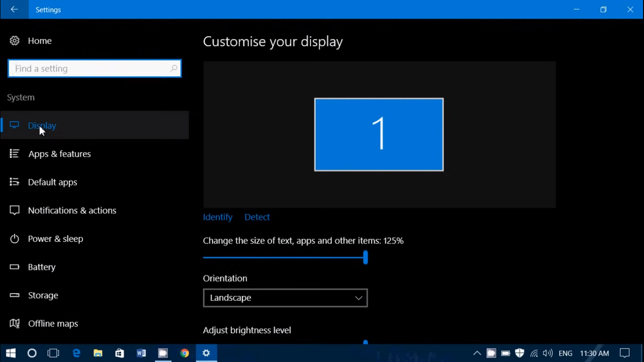Minimize the Settings window
This screenshot has width=644, height=362.
(x=577, y=9)
